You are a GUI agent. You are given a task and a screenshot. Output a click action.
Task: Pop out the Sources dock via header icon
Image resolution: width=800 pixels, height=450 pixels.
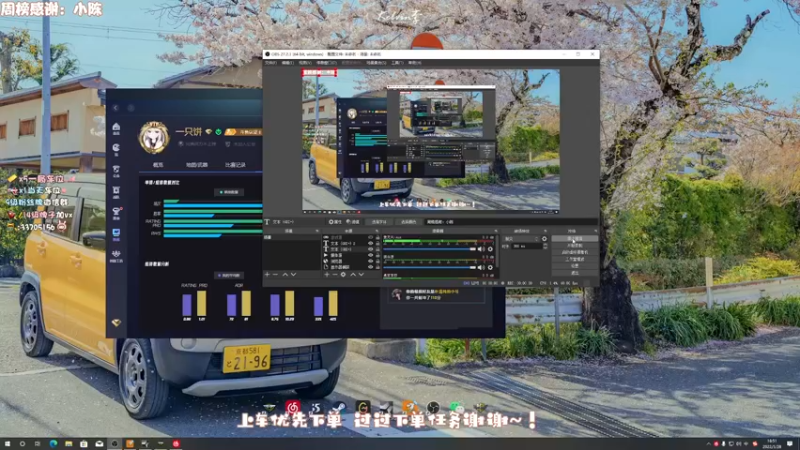tap(377, 231)
